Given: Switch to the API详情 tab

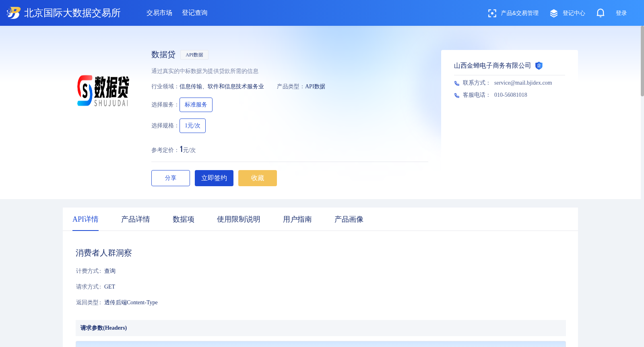Looking at the screenshot, I should pos(85,219).
